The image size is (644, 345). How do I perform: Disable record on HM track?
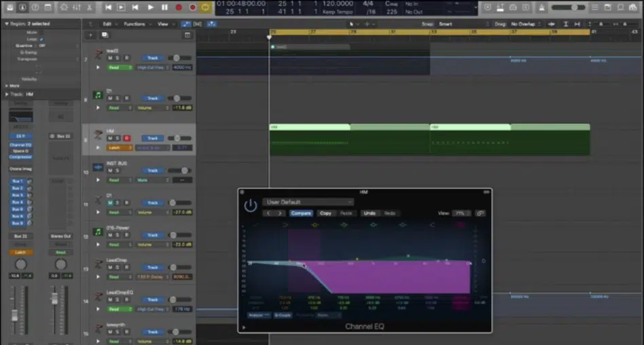126,138
